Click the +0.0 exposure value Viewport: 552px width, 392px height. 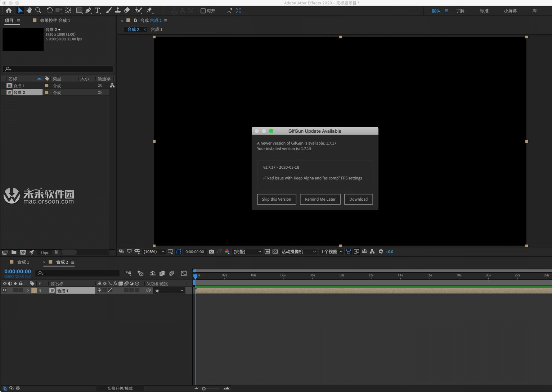[x=389, y=252]
